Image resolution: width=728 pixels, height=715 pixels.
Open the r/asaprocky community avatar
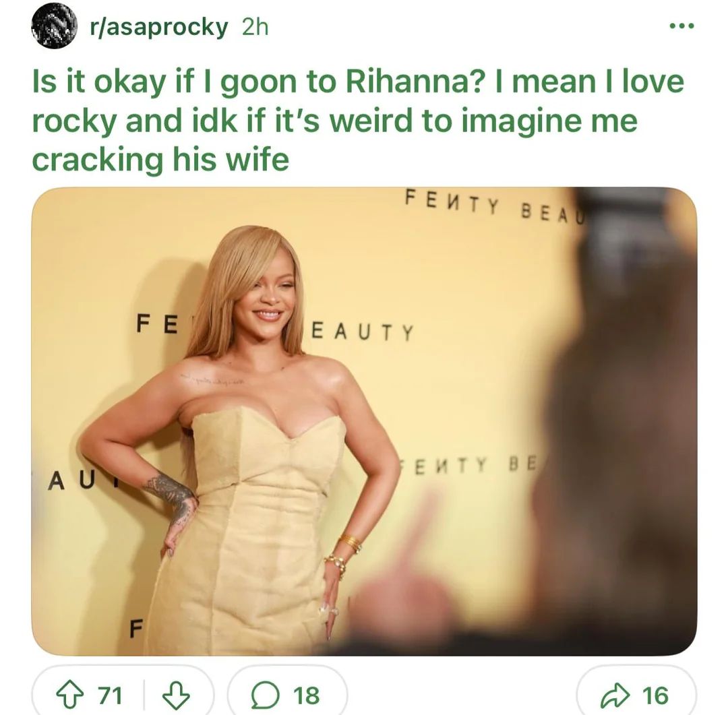point(54,27)
